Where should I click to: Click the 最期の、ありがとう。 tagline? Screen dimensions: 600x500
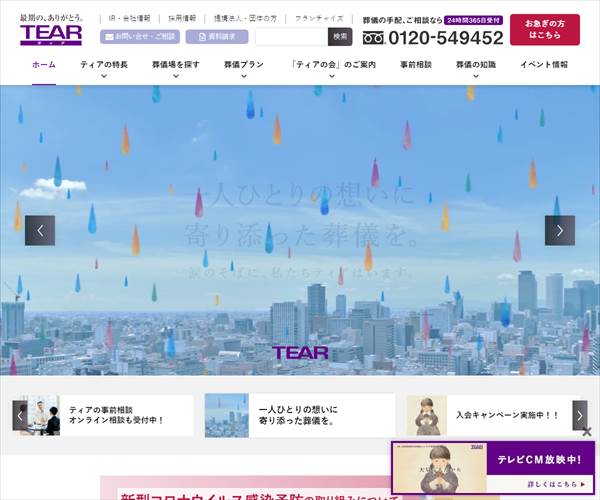(52, 18)
